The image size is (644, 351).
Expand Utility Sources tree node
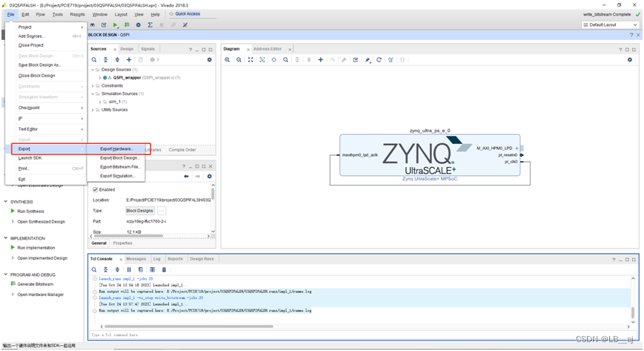pos(93,110)
